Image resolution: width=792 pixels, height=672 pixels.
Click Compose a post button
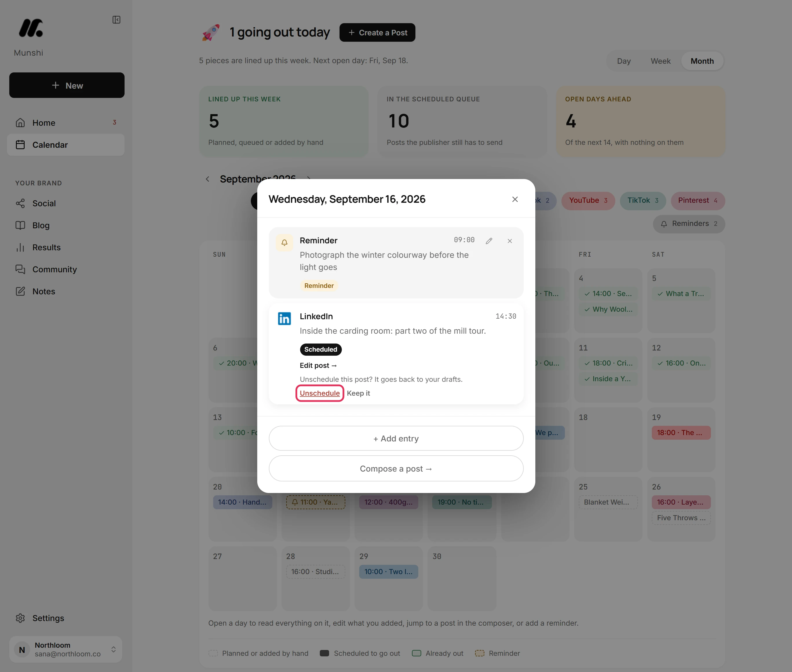(x=396, y=469)
